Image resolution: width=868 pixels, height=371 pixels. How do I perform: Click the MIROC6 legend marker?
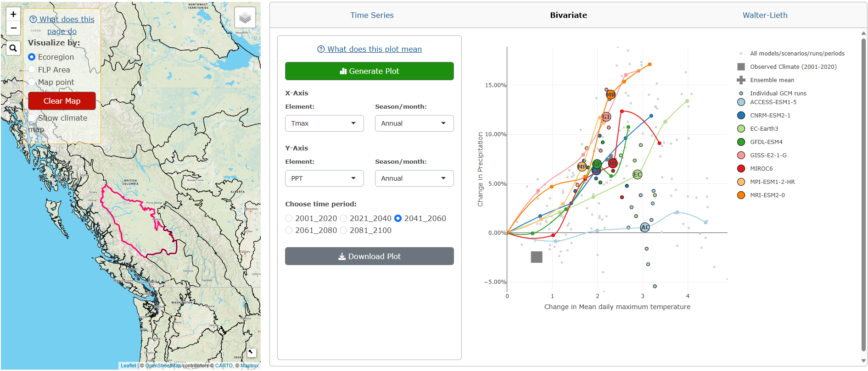(741, 169)
